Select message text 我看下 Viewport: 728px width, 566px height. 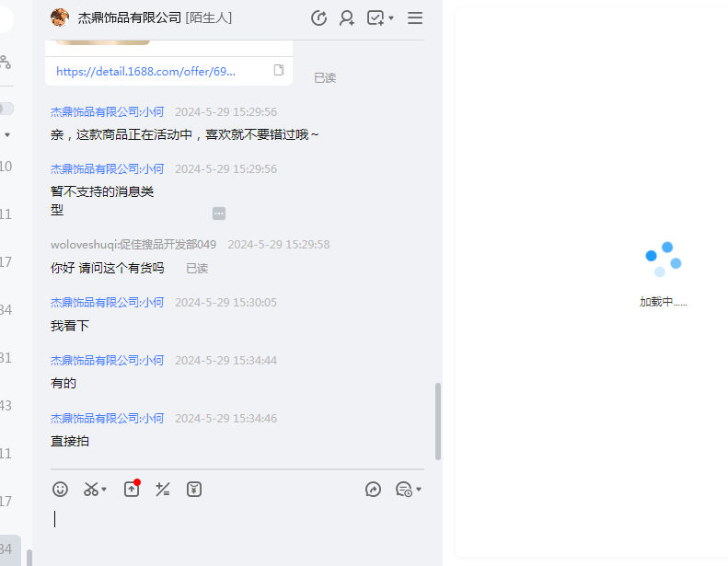70,326
